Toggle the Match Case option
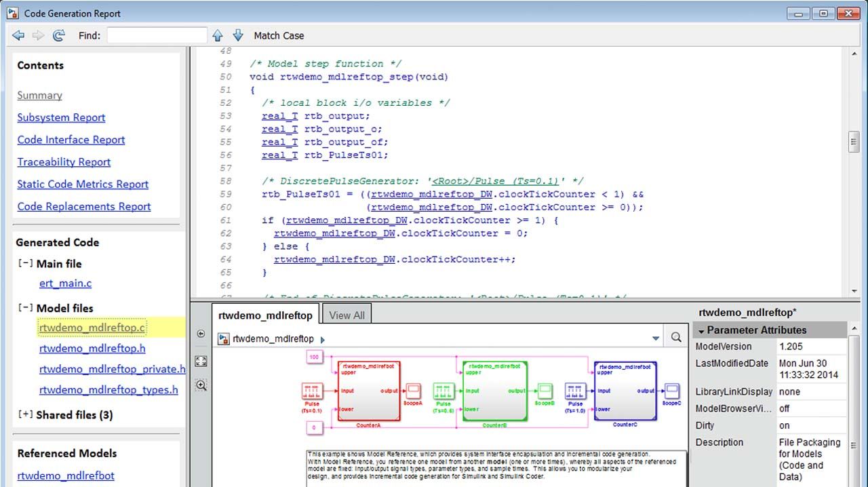This screenshot has width=868, height=487. coord(279,35)
